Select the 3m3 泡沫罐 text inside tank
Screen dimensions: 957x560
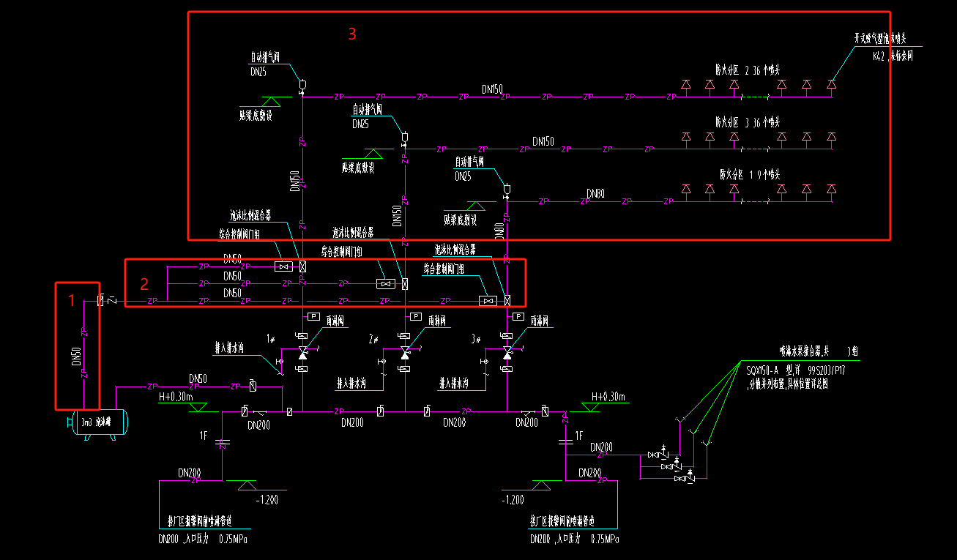point(95,422)
